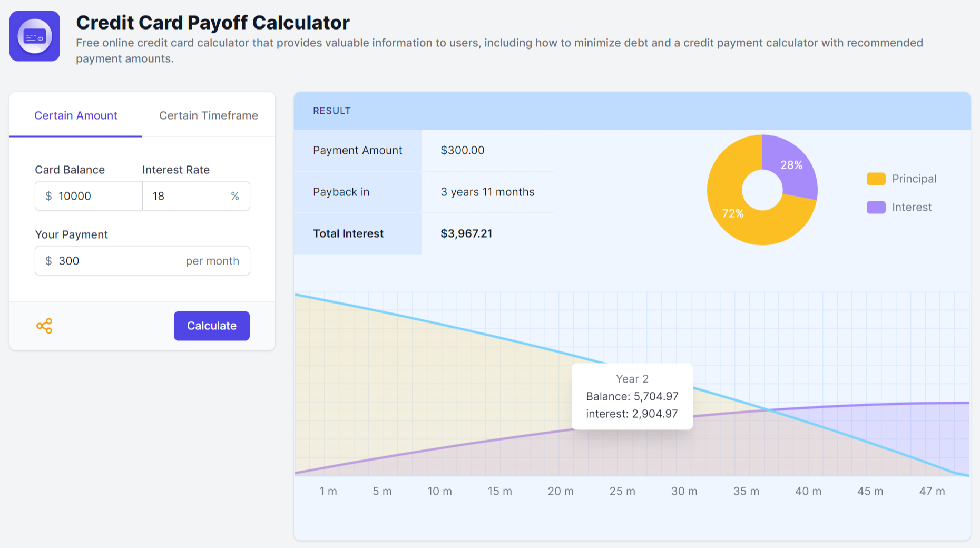Viewport: 980px width, 548px height.
Task: Switch to the Certain Timeframe tab
Action: [208, 115]
